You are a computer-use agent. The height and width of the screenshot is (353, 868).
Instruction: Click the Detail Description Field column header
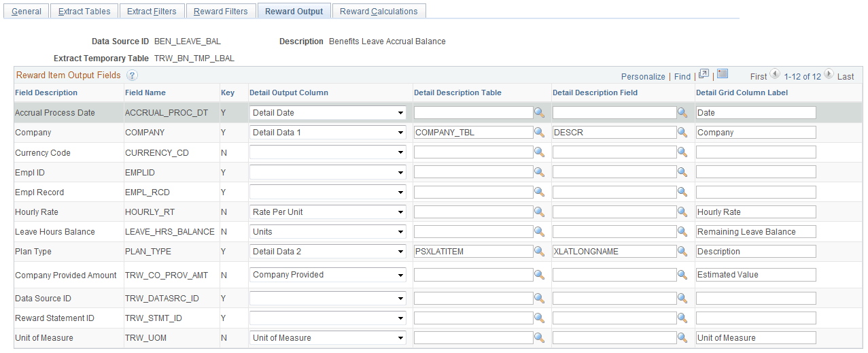(x=595, y=93)
